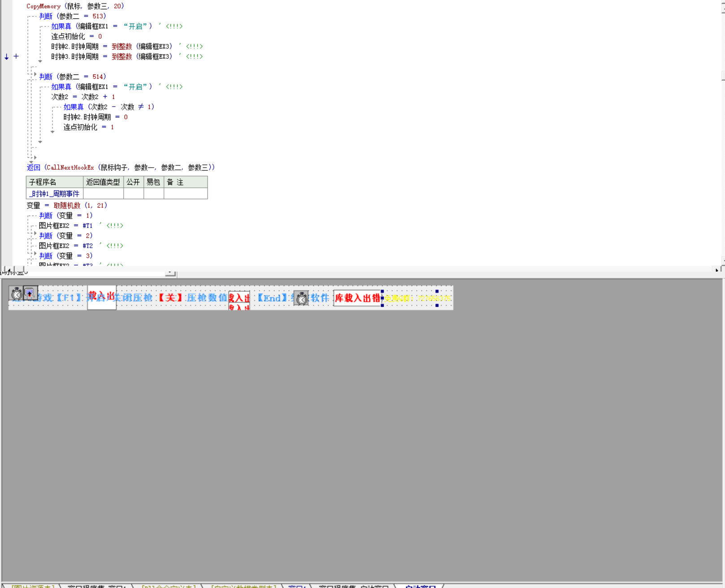The image size is (725, 588).
Task: Select the timer component next to 【End】
Action: (x=302, y=298)
